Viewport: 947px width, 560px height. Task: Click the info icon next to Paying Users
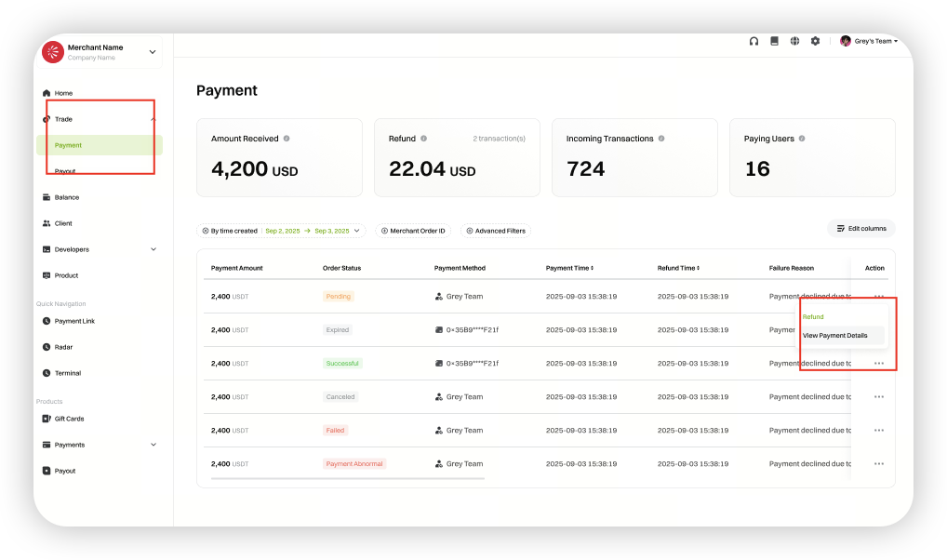point(802,139)
